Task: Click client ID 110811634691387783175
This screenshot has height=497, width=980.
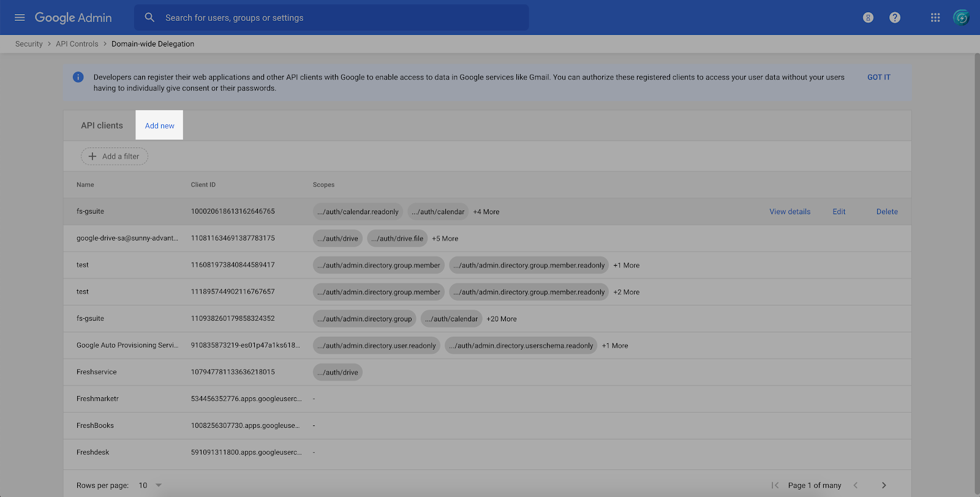Action: [x=233, y=238]
